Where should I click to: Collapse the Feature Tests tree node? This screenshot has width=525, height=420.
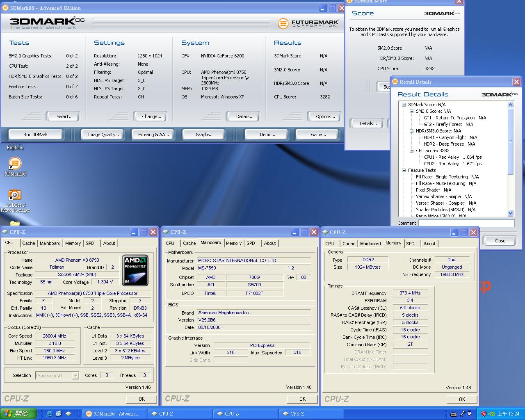pyautogui.click(x=404, y=170)
